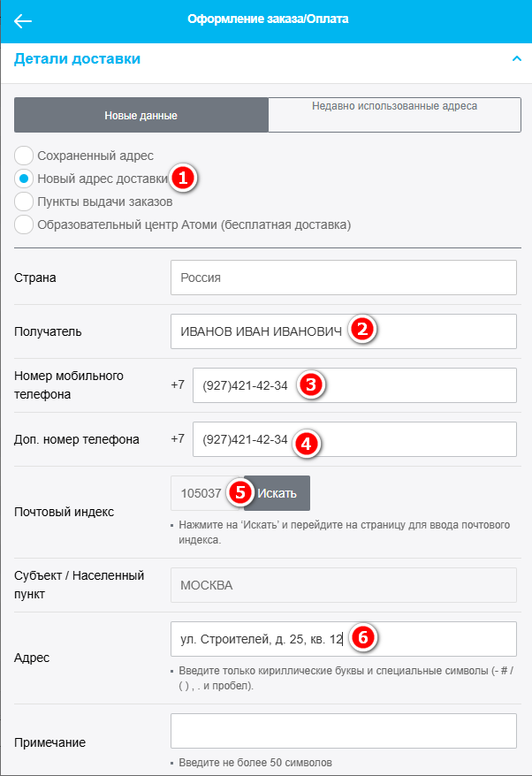This screenshot has width=532, height=776.
Task: Collapse the Детали доставки section chevron
Action: (516, 59)
